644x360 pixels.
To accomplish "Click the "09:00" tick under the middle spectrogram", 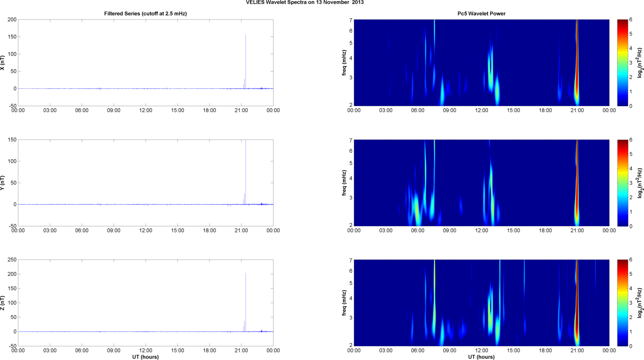I will point(450,231).
